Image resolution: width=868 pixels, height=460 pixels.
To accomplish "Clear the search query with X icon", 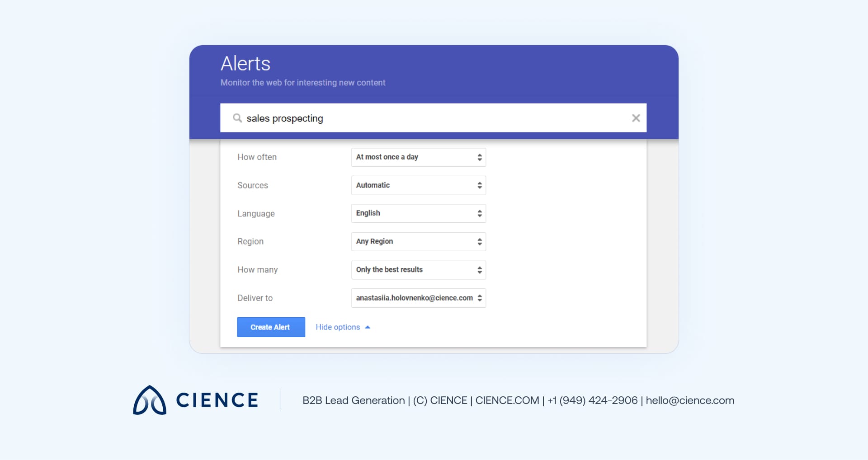I will tap(636, 118).
